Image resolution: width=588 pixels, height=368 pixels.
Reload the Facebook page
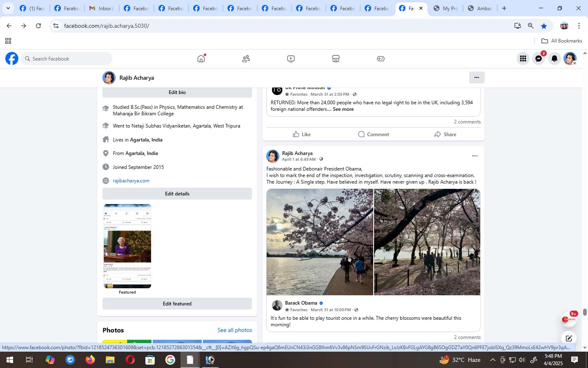click(x=38, y=26)
